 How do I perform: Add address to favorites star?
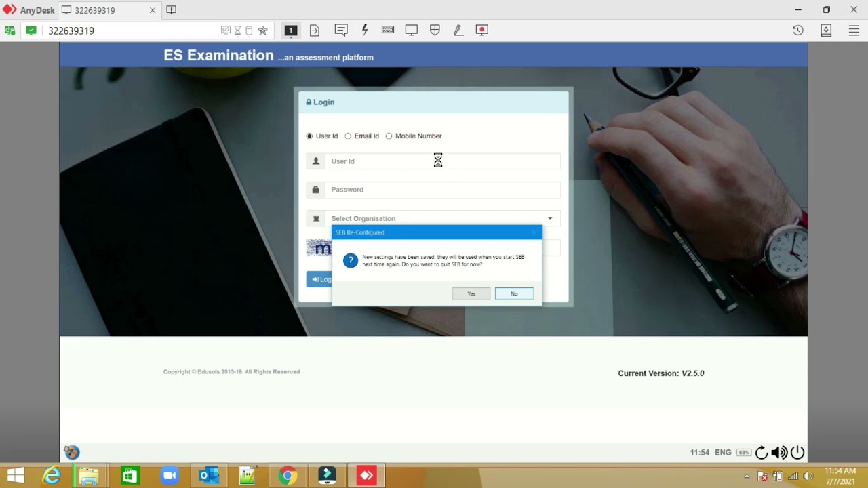[263, 30]
